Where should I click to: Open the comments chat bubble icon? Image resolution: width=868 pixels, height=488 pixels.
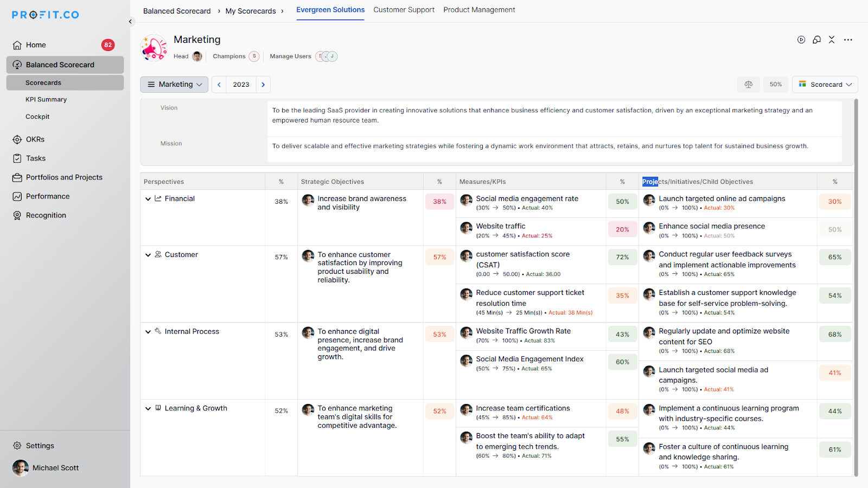[x=816, y=40]
